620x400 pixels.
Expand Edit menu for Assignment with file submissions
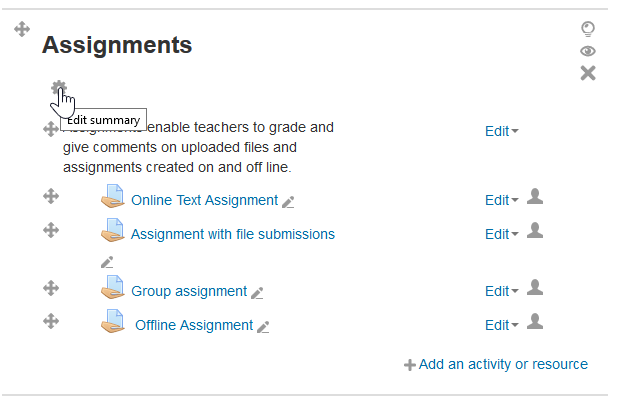tap(502, 234)
